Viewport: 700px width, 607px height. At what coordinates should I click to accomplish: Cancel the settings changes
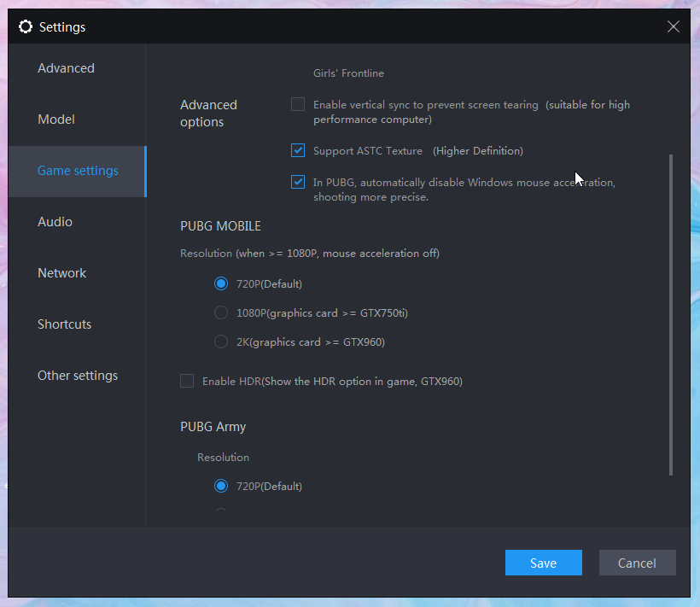click(637, 563)
